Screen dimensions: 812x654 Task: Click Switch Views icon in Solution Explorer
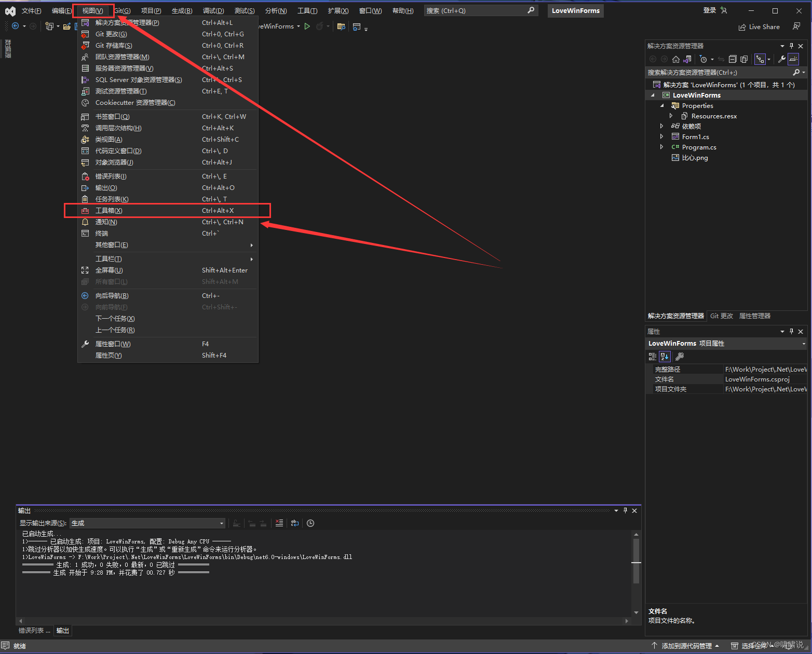click(x=687, y=59)
